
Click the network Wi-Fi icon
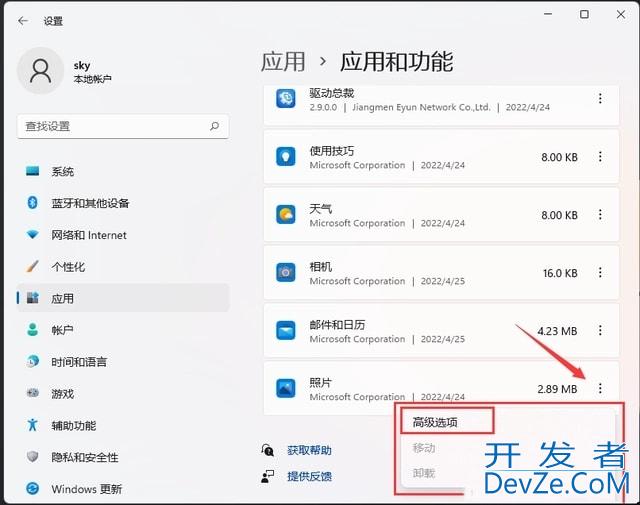[32, 234]
